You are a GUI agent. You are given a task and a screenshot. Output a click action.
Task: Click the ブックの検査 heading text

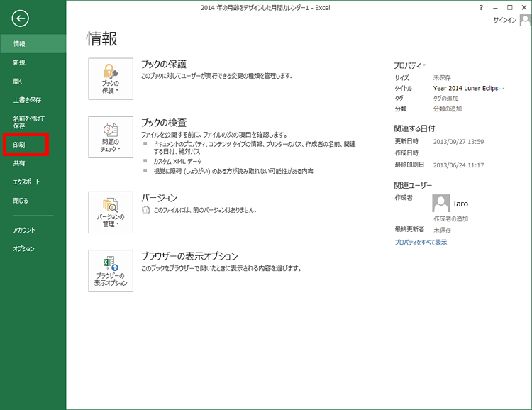coord(164,123)
